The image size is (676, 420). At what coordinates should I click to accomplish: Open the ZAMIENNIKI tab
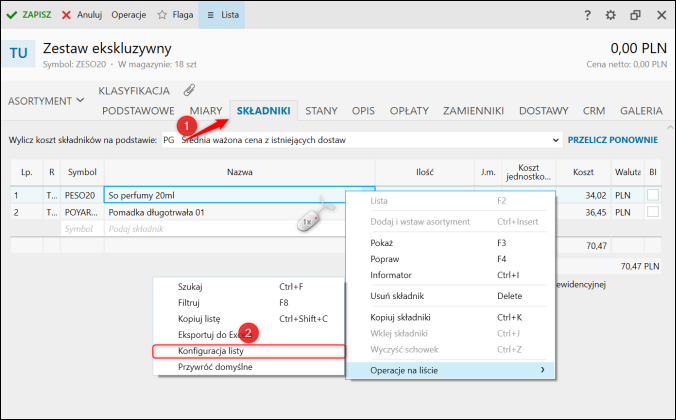click(x=473, y=111)
